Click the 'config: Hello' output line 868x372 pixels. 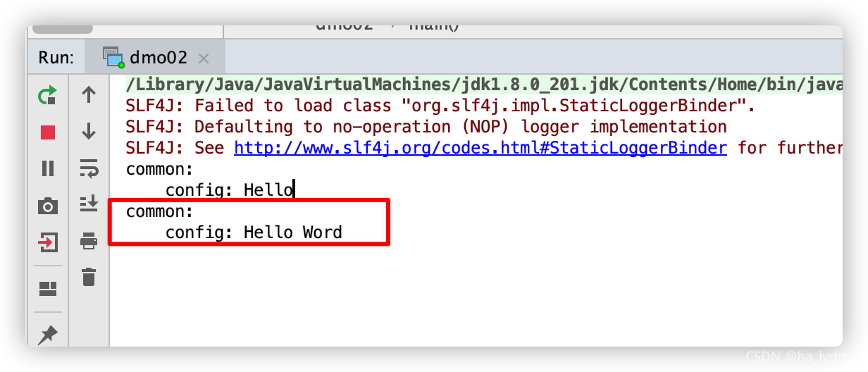(x=229, y=190)
